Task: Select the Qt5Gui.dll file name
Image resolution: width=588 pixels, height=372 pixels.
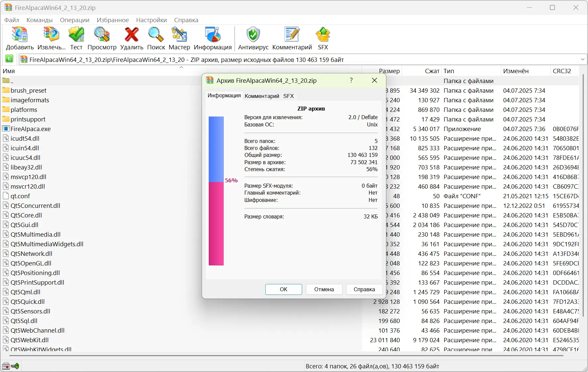Action: point(25,225)
